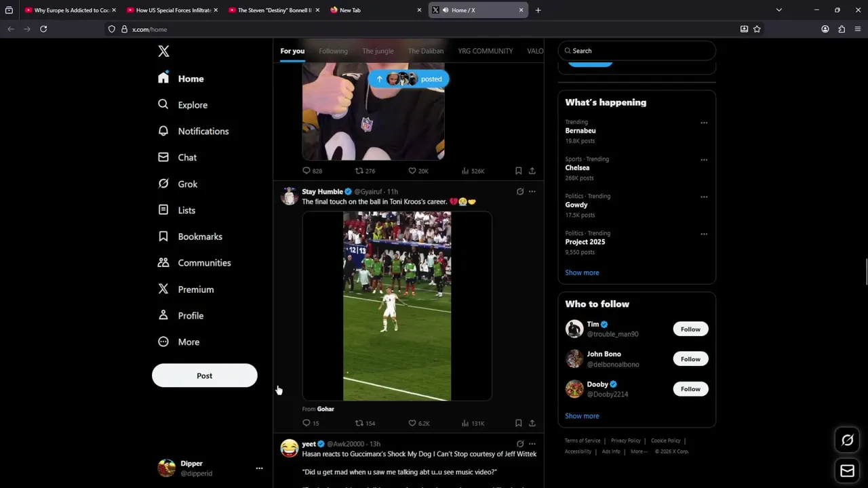Image resolution: width=868 pixels, height=488 pixels.
Task: Play the Toni Kroos video
Action: point(397,306)
